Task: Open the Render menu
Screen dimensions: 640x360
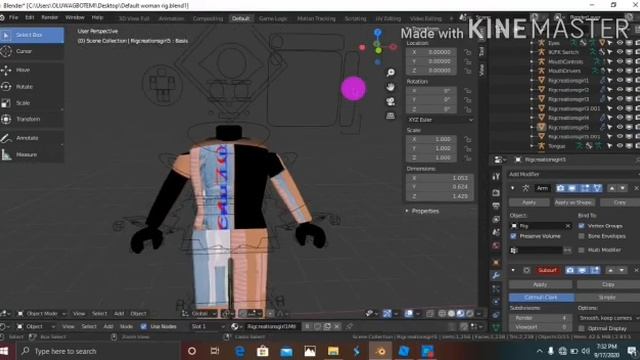Action: [x=49, y=18]
